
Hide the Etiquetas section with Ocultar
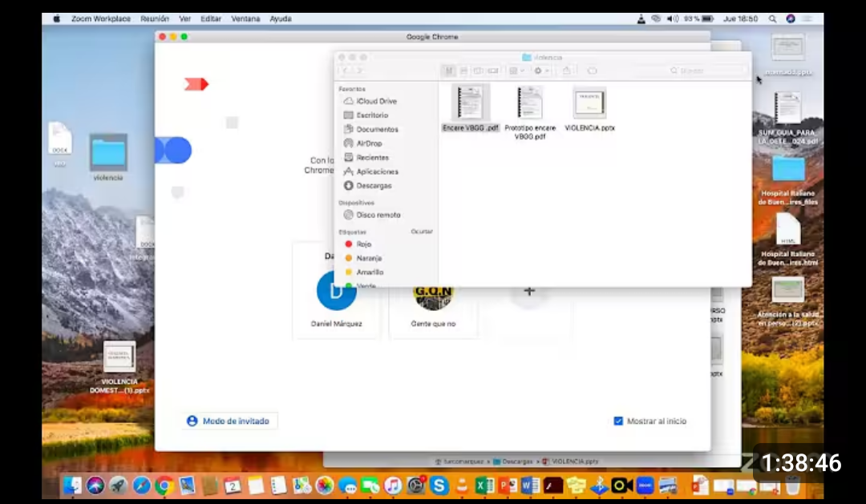(x=422, y=232)
